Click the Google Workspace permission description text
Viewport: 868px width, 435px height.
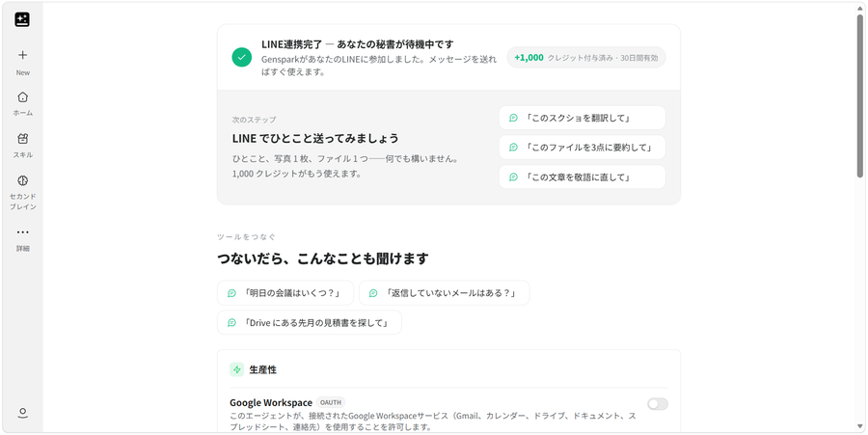433,421
